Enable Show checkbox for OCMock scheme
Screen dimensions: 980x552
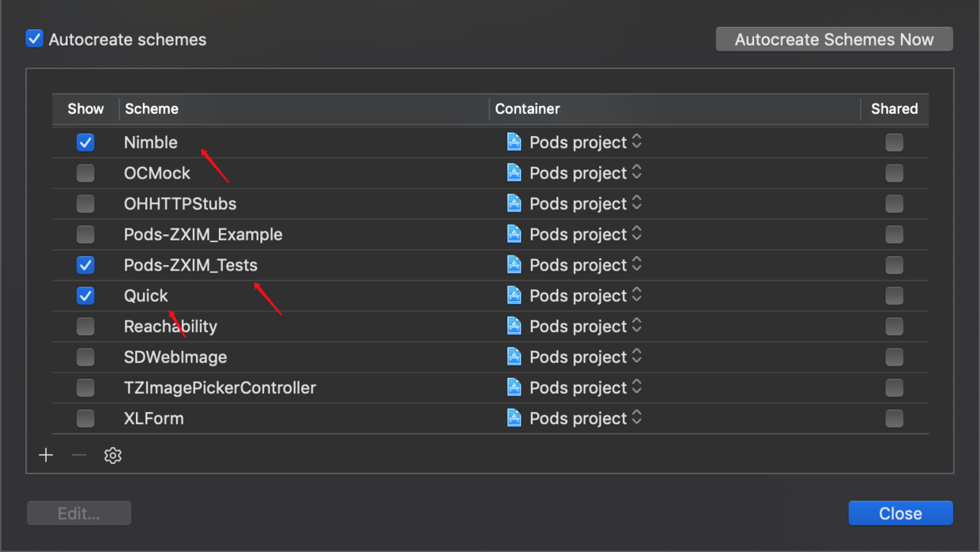[x=85, y=173]
